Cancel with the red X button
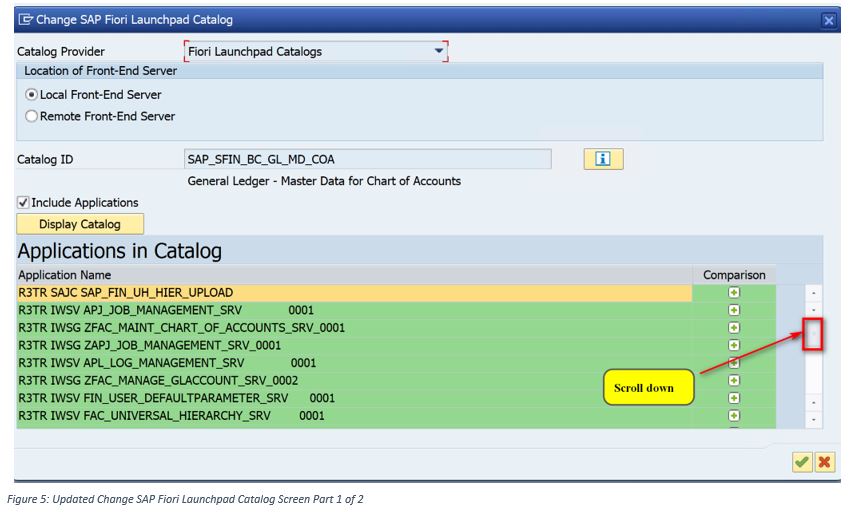Image resolution: width=852 pixels, height=512 pixels. pos(824,462)
